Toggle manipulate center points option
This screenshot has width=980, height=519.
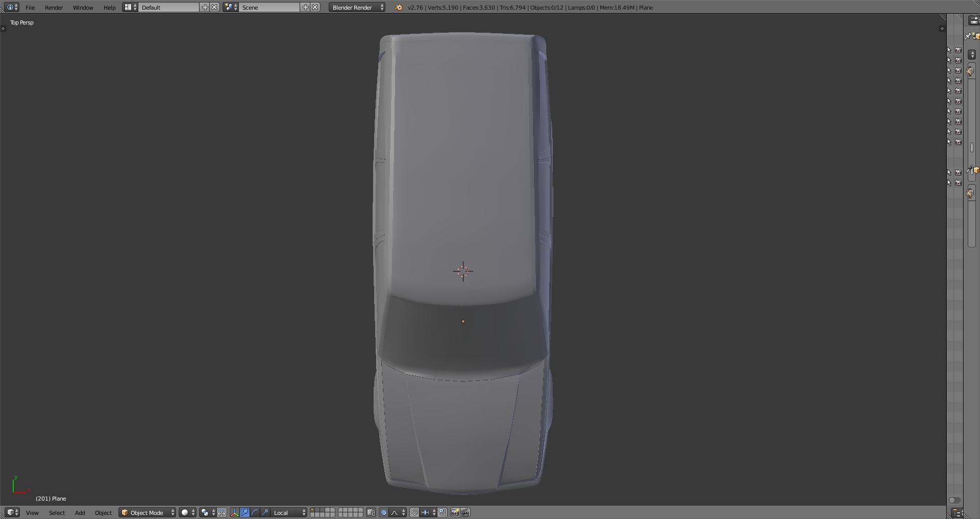(x=222, y=512)
